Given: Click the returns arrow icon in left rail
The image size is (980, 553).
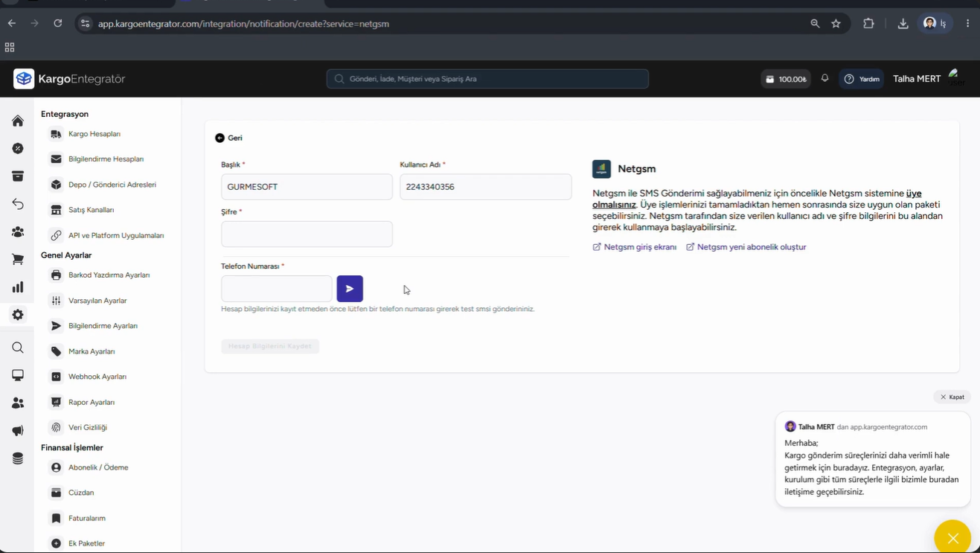Looking at the screenshot, I should pos(18,204).
